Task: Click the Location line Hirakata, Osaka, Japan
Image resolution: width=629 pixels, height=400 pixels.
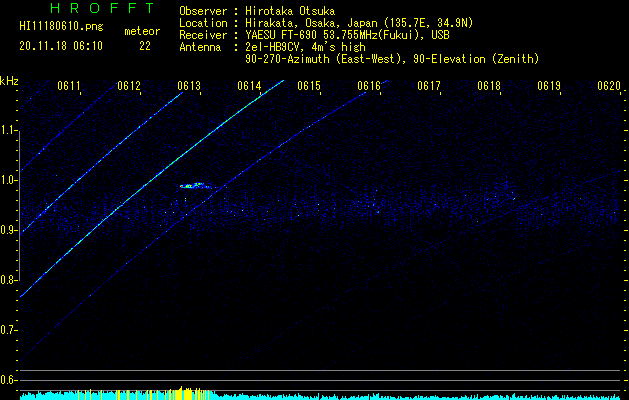Action: [x=326, y=23]
